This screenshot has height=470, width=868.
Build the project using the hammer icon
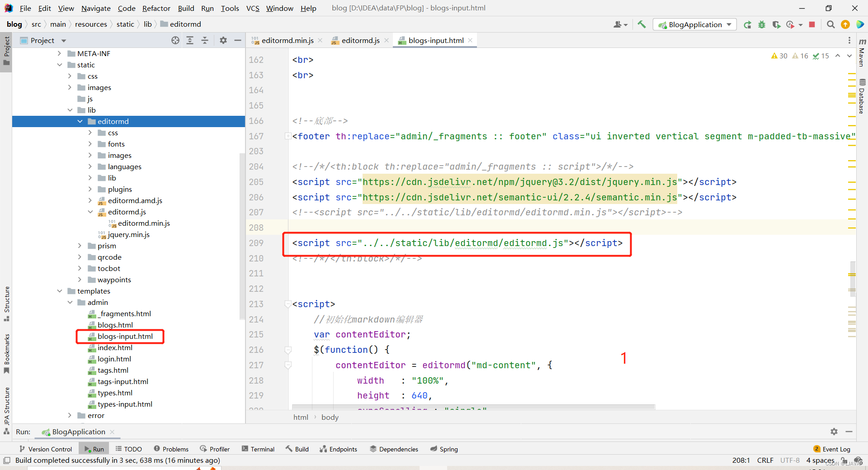coord(642,24)
